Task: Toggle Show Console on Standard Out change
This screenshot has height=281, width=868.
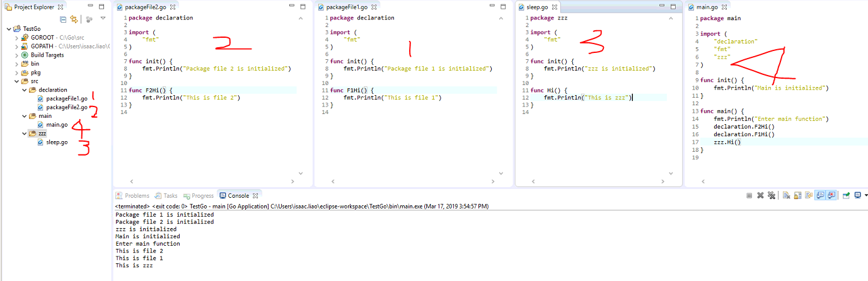Action: click(x=821, y=195)
